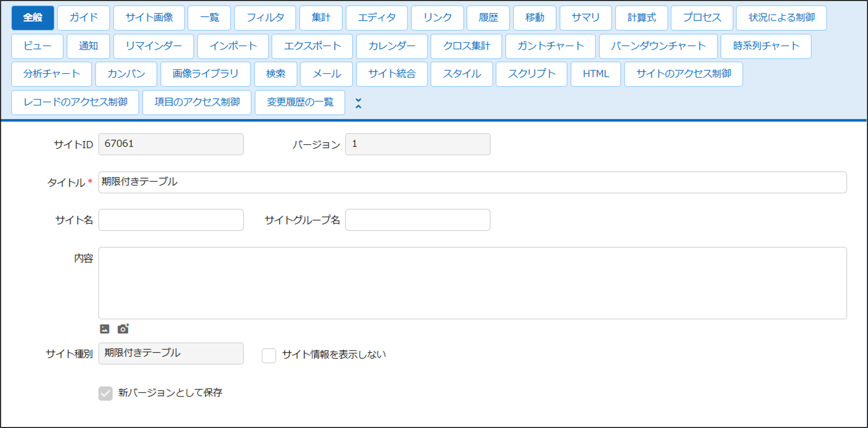Open the ガイド tab

[x=84, y=18]
